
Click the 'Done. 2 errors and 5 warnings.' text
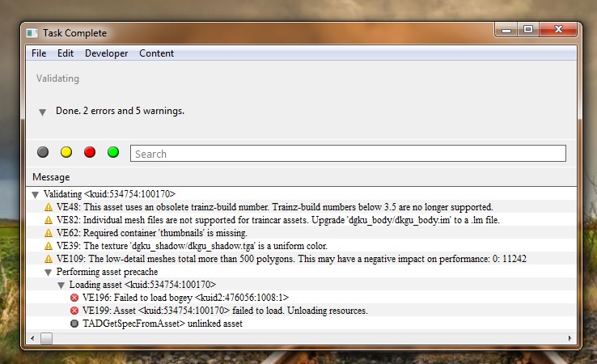coord(120,111)
